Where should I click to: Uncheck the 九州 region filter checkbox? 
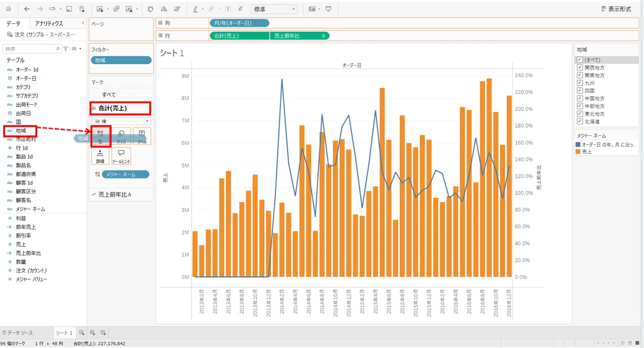580,83
